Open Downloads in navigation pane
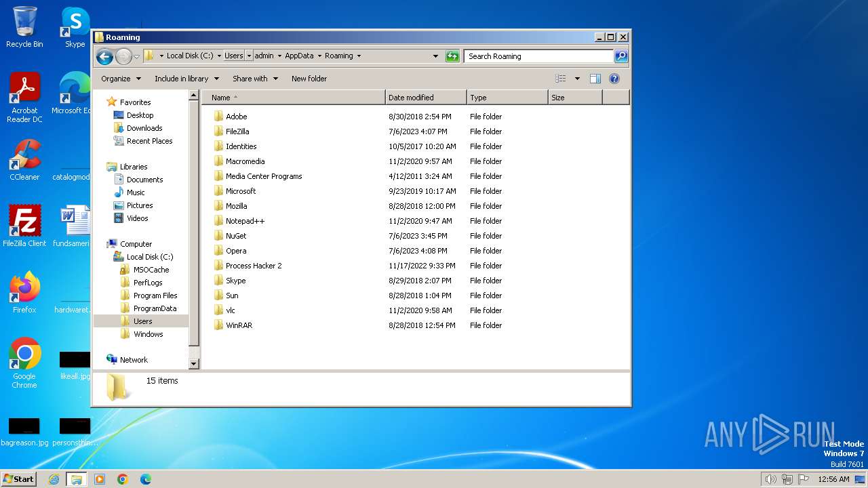 point(144,128)
